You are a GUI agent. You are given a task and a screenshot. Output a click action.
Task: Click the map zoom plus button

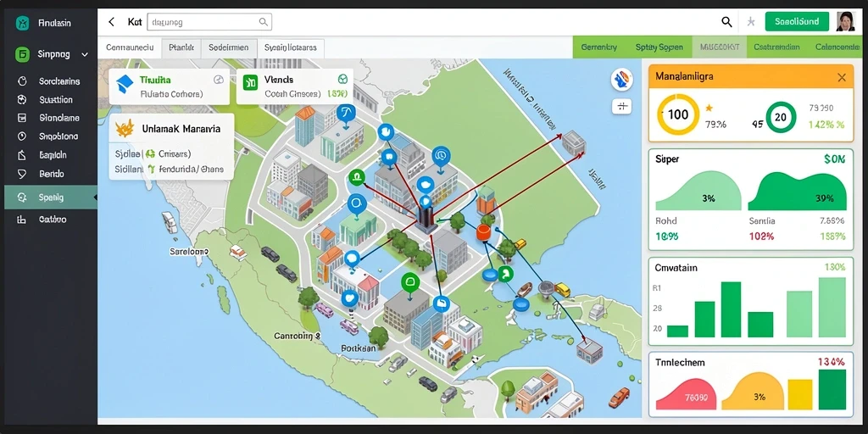(621, 106)
